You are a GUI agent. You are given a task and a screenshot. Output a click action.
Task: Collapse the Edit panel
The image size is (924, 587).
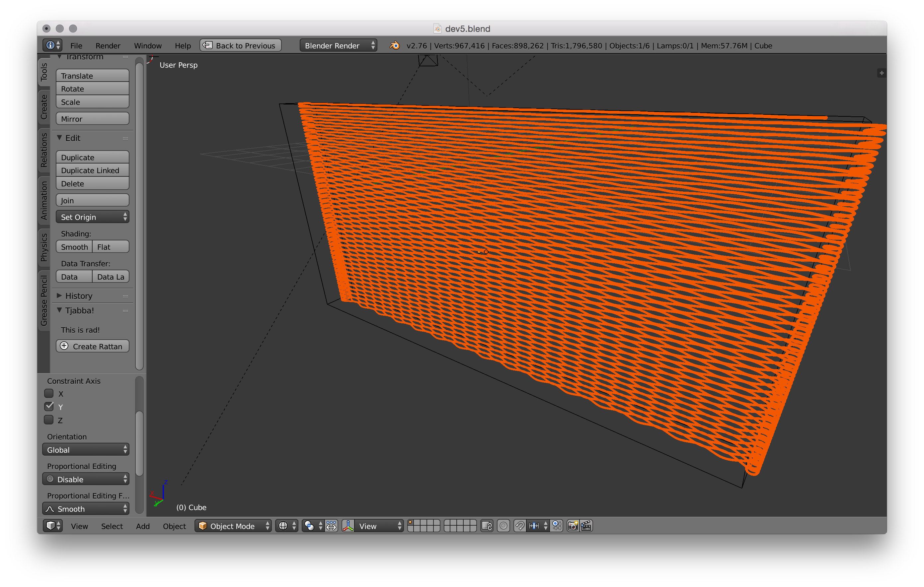point(59,138)
